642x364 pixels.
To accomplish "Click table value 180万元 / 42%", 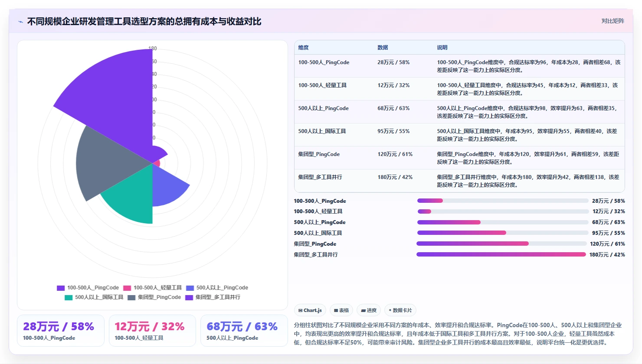I will pos(395,177).
